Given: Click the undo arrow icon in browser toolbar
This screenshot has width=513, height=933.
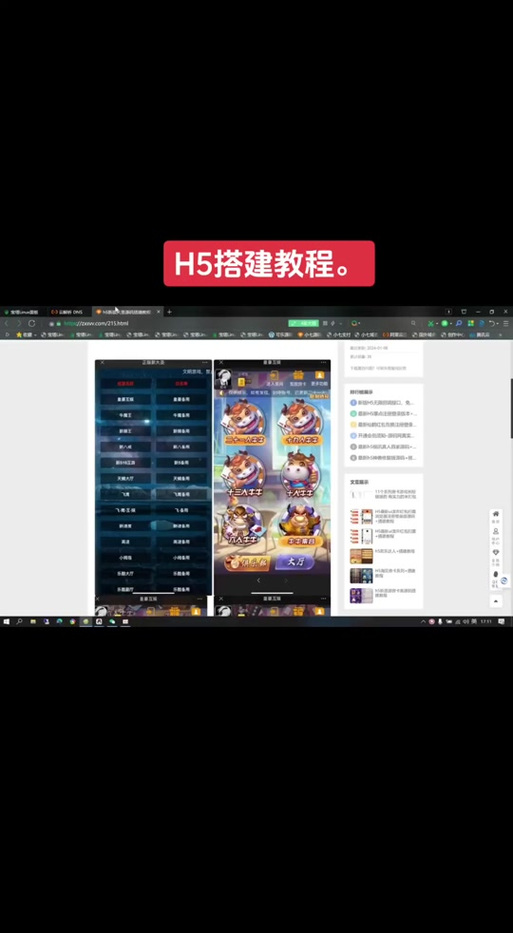Looking at the screenshot, I should point(492,323).
